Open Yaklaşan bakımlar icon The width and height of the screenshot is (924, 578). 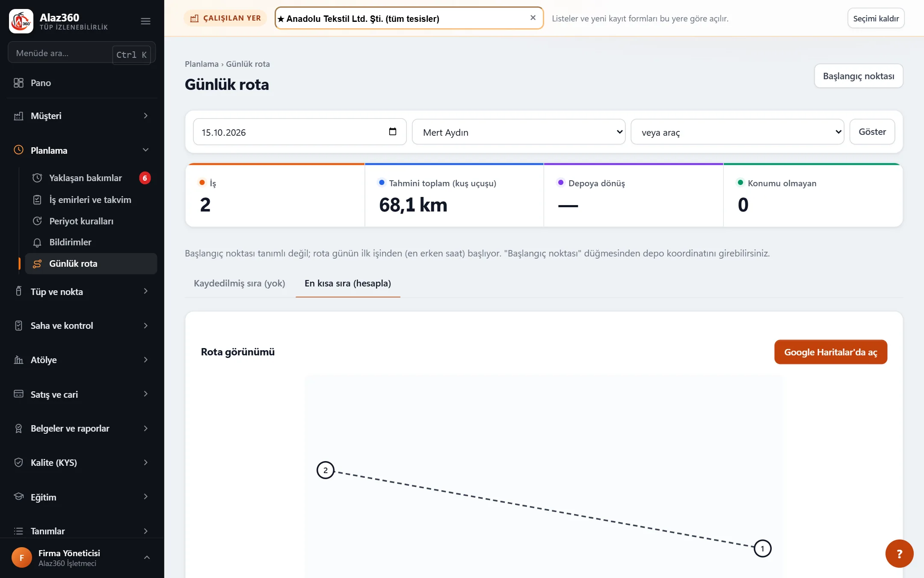(x=37, y=178)
